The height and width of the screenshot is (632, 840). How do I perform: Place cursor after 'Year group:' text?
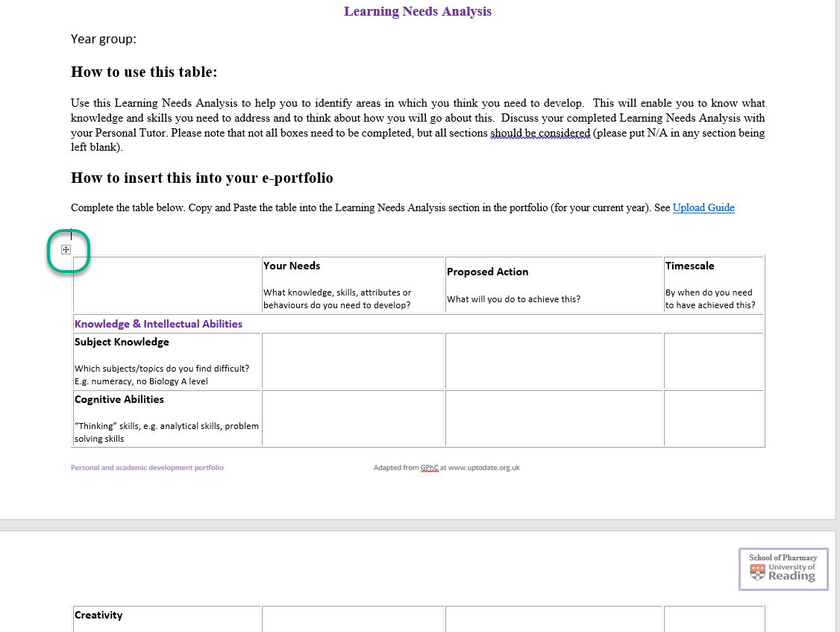137,39
